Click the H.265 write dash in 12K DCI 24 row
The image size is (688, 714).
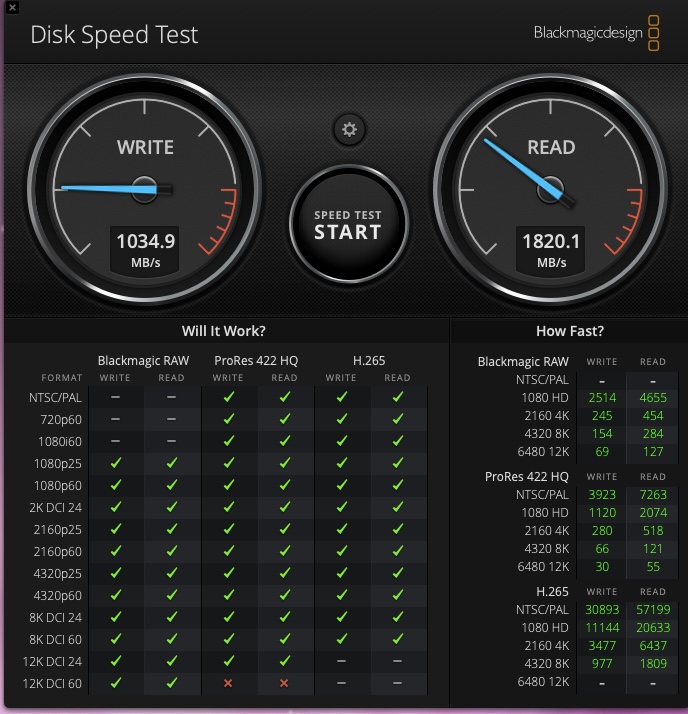coord(341,661)
